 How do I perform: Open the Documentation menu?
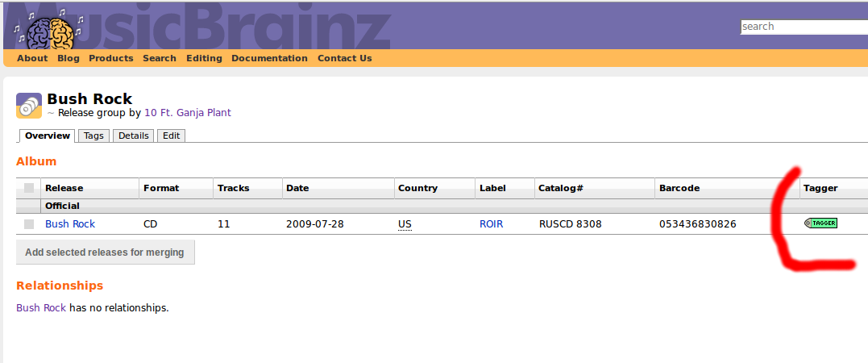(270, 58)
